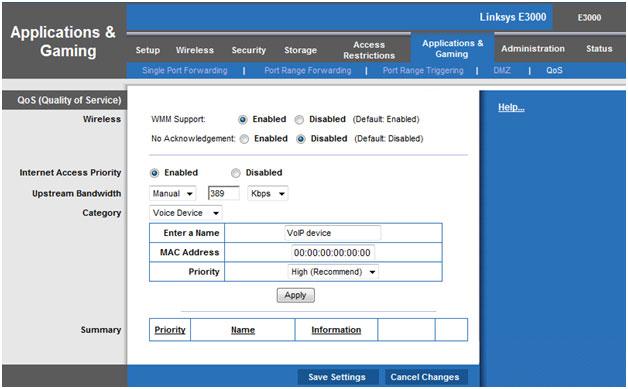Click Cancel Changes button
The height and width of the screenshot is (389, 628).
(425, 377)
